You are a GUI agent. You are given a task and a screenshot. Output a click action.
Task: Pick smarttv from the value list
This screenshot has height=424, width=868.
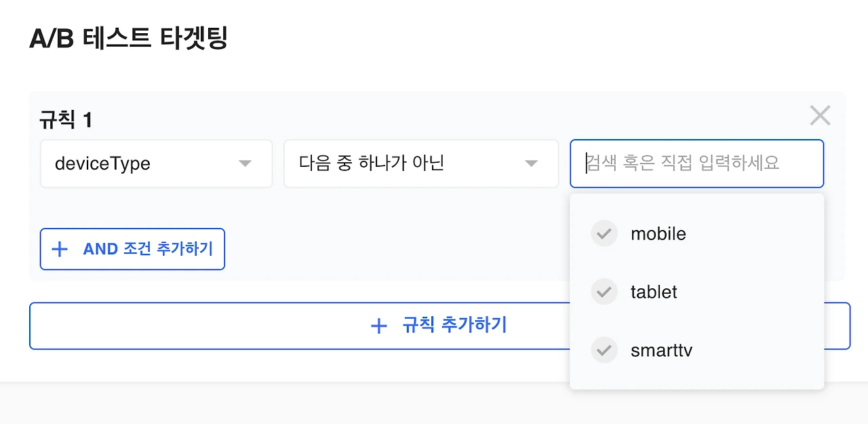661,351
